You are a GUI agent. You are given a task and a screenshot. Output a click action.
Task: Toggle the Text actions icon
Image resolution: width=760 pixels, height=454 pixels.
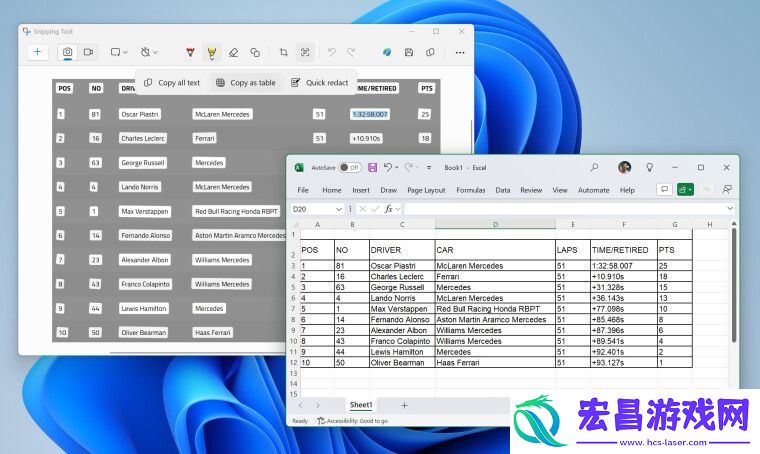[x=305, y=52]
